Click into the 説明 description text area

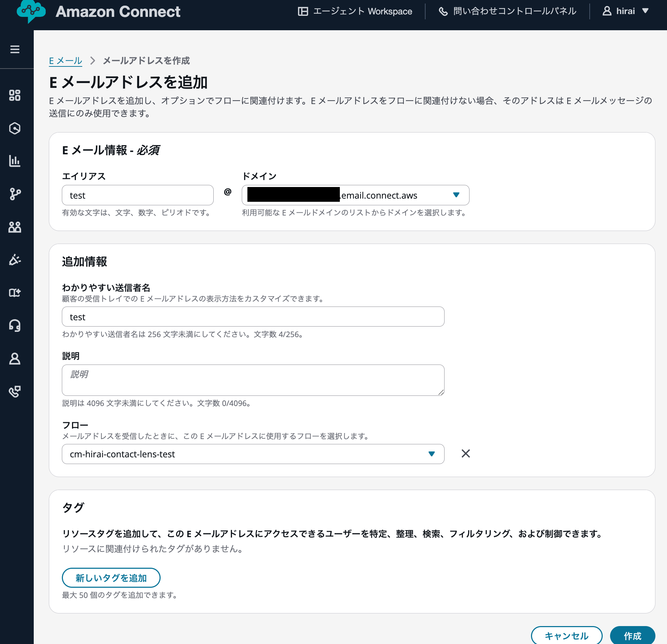[253, 380]
